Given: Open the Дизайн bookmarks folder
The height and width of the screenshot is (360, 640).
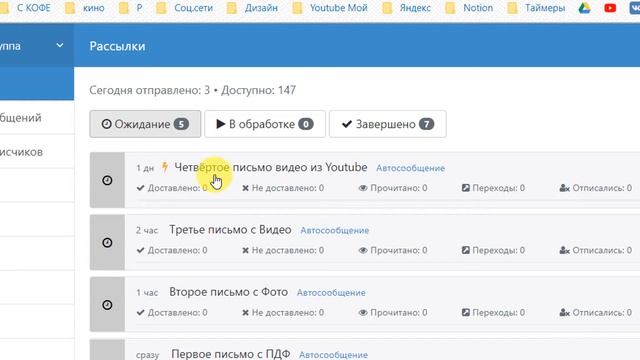Looking at the screenshot, I should coord(253,8).
